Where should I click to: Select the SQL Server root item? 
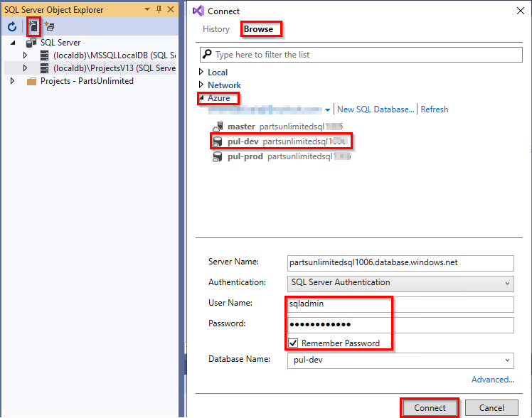(x=60, y=43)
